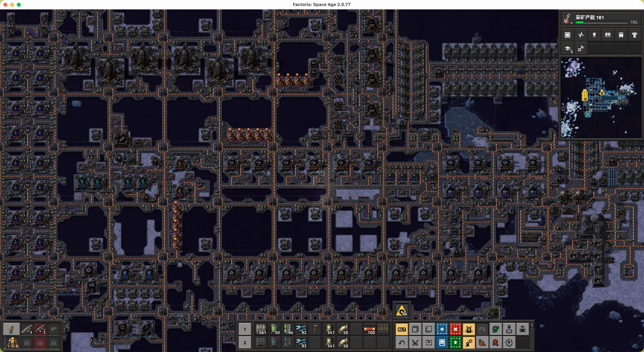Toggle ALT mode in the shortcut bar
644x352 pixels.
(x=402, y=329)
